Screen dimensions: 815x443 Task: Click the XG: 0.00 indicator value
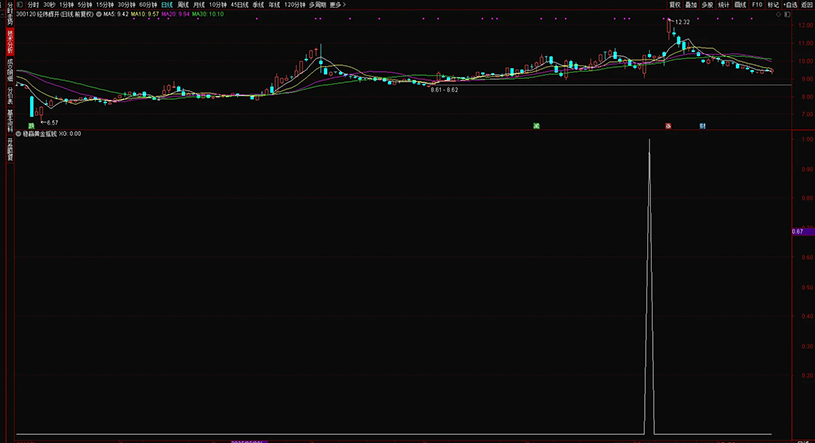pyautogui.click(x=70, y=134)
